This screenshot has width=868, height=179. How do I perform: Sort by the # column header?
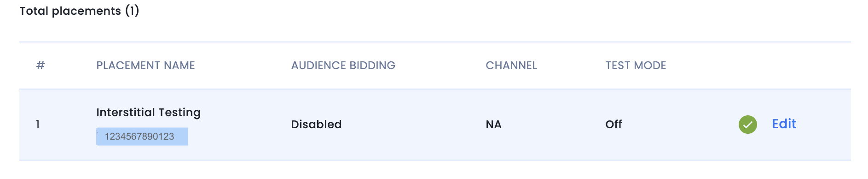41,66
